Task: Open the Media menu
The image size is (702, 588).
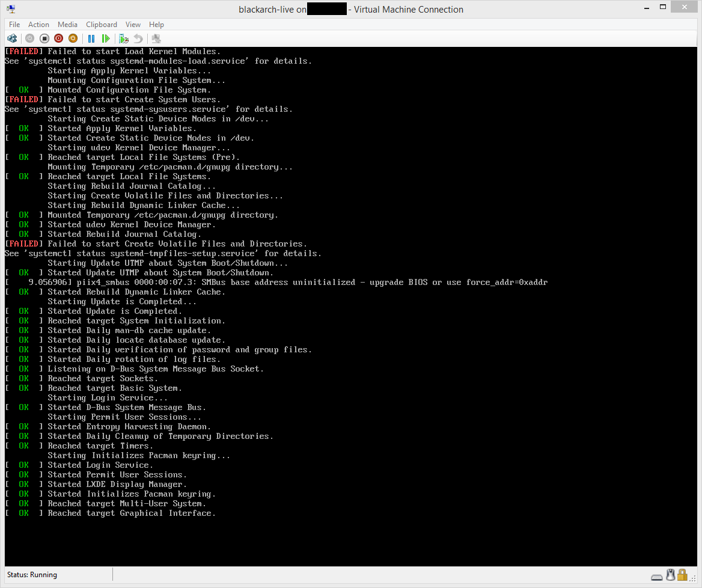Action: pos(67,25)
